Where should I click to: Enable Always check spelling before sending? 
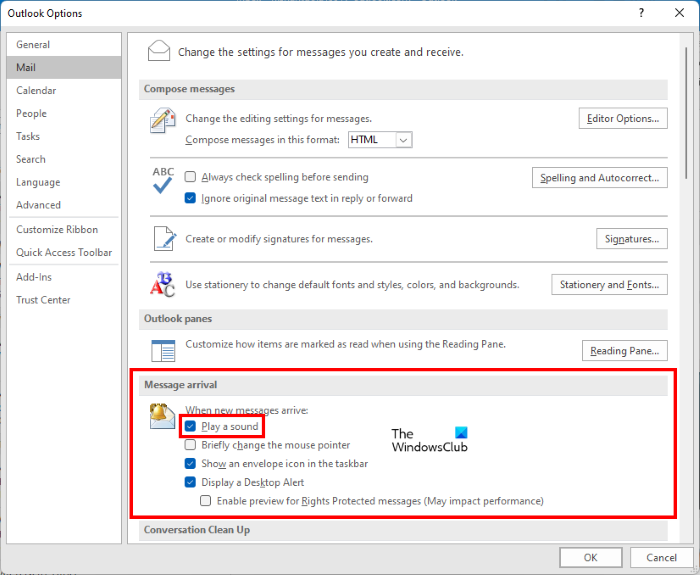190,177
